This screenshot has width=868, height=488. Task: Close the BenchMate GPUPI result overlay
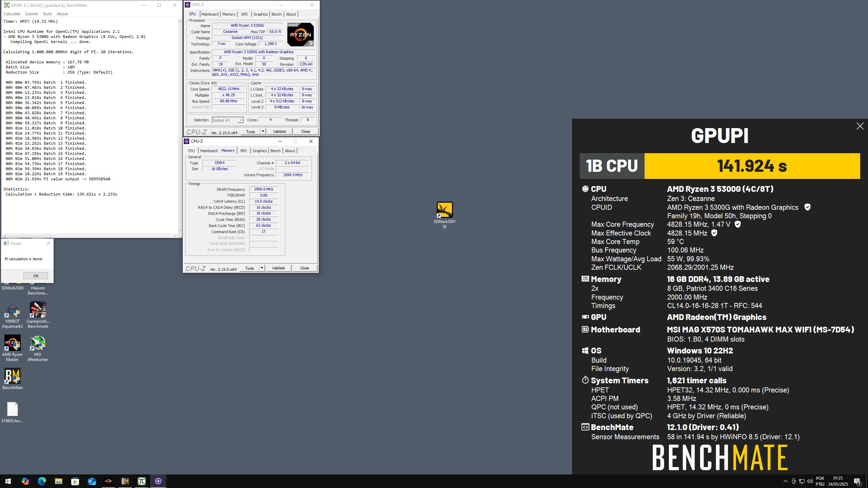tap(860, 126)
